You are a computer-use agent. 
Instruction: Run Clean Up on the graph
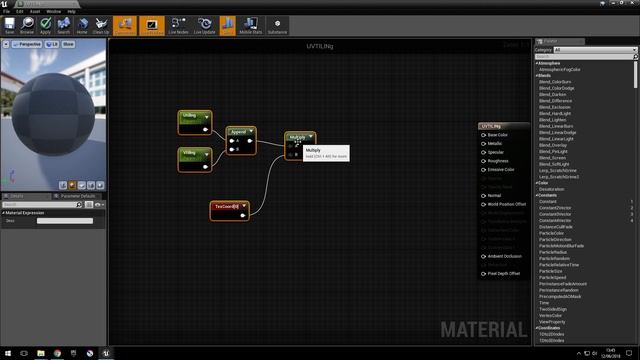click(x=101, y=26)
